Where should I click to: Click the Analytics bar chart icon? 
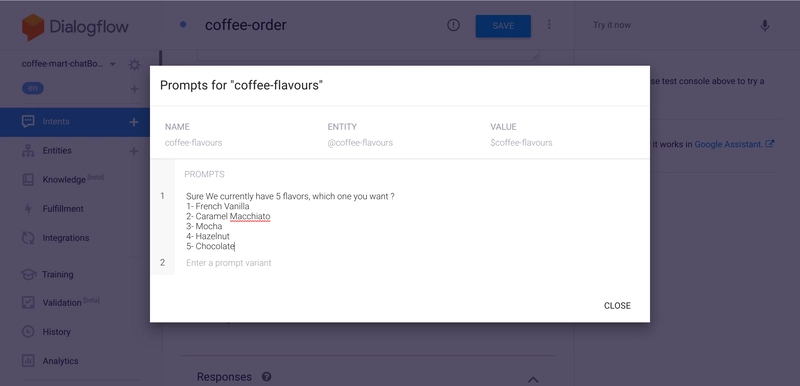(28, 361)
